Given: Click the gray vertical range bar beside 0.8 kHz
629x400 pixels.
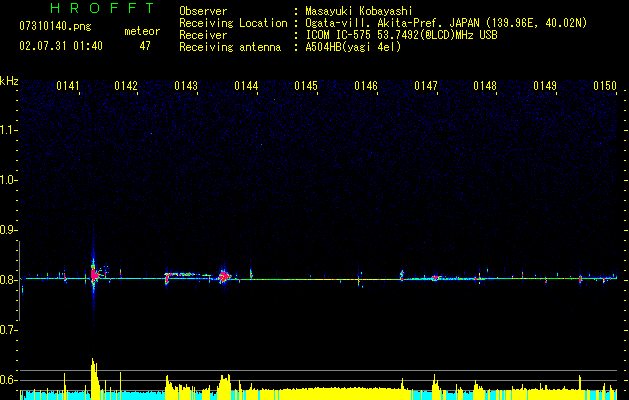Looking at the screenshot, I should 19,281.
